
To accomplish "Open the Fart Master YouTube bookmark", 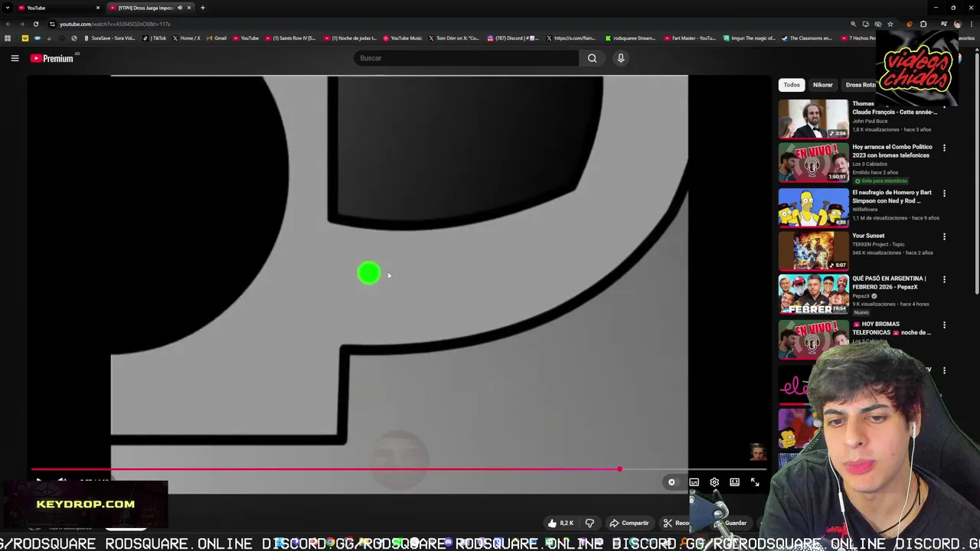I will tap(689, 38).
